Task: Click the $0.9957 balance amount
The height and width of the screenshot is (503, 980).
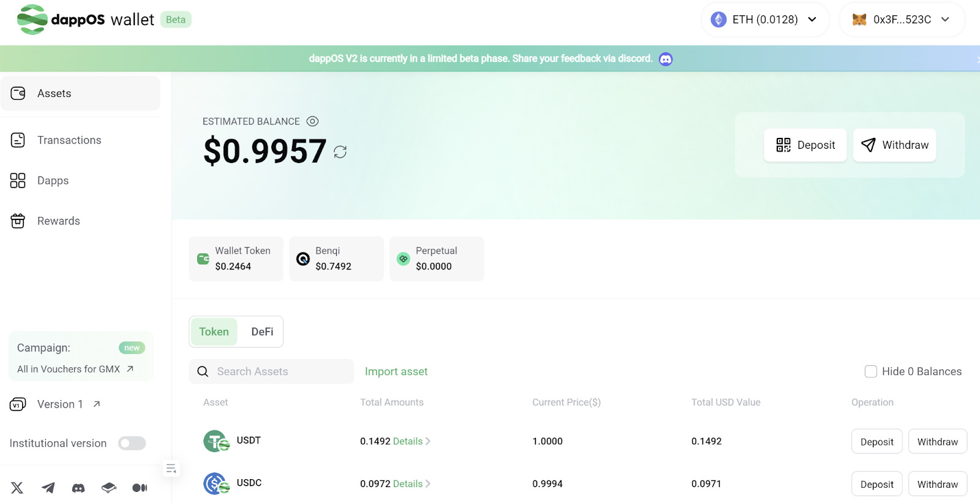Action: pyautogui.click(x=265, y=151)
